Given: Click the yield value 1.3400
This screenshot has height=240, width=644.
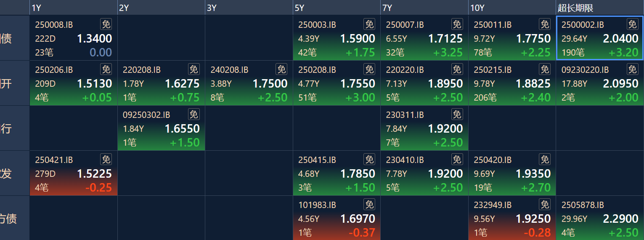Looking at the screenshot, I should point(95,39).
